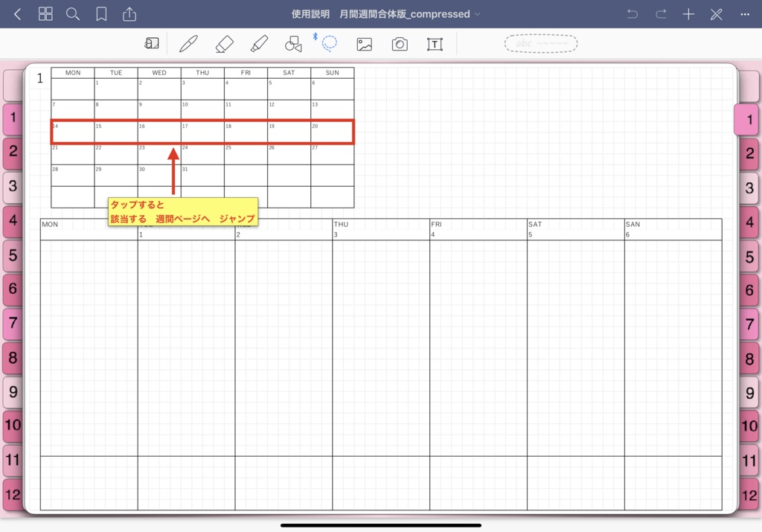The height and width of the screenshot is (532, 762).
Task: Redo the last action
Action: click(x=661, y=14)
